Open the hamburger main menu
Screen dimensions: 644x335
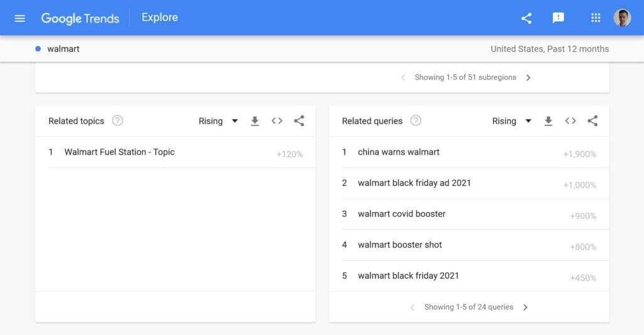(x=19, y=18)
